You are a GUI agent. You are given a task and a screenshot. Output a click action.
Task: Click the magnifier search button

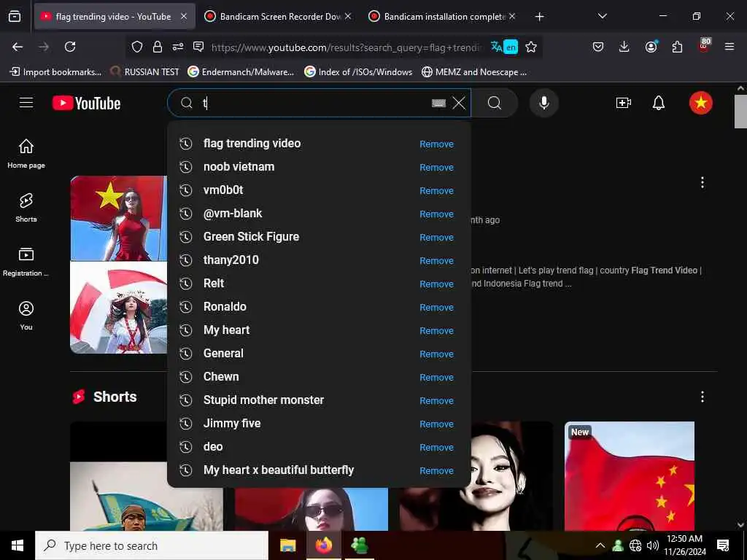[495, 103]
